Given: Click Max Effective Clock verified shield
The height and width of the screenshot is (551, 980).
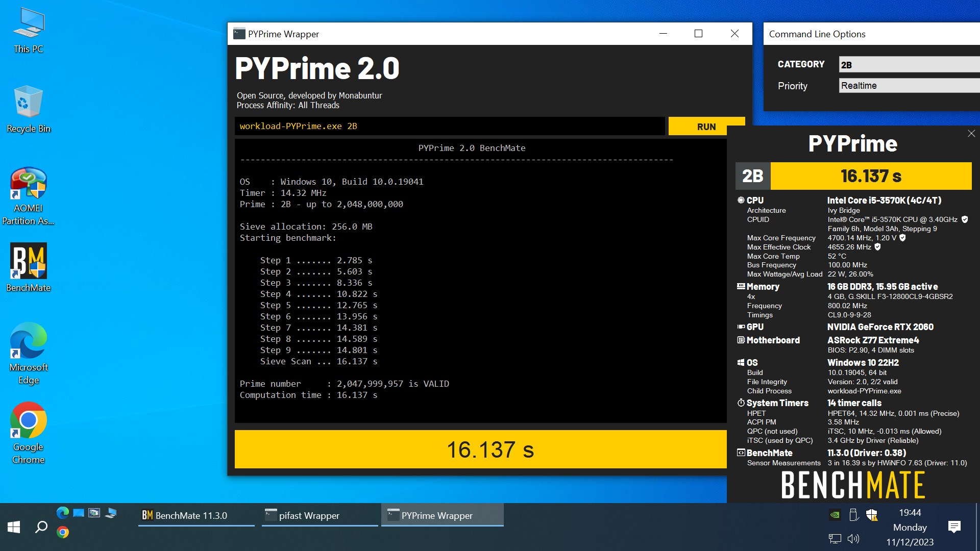Looking at the screenshot, I should coord(877,247).
